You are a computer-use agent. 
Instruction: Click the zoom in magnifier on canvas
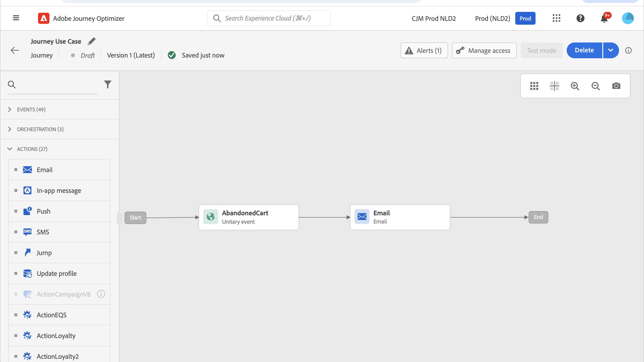575,86
